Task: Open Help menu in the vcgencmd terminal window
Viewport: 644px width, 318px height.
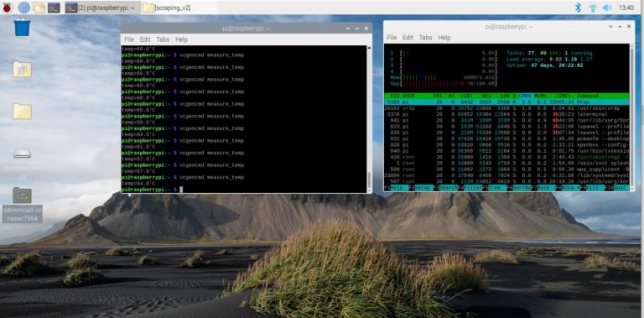Action: tap(181, 39)
